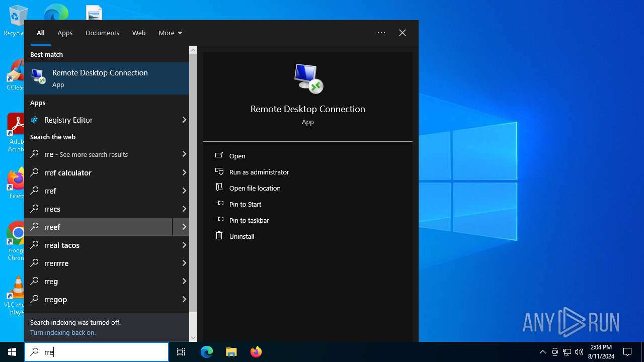Click the Pin to taskbar pin icon
Screen dimensions: 644x362
coord(219,220)
